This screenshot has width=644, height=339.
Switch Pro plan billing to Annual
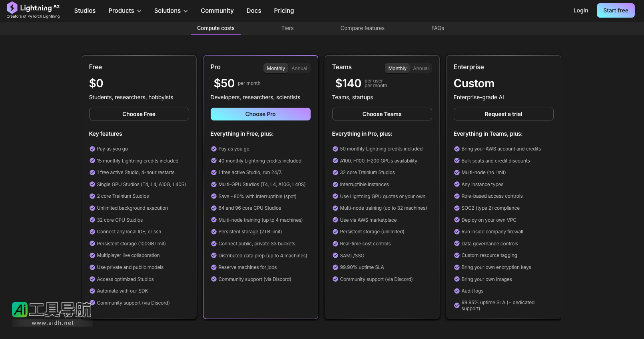pyautogui.click(x=299, y=68)
